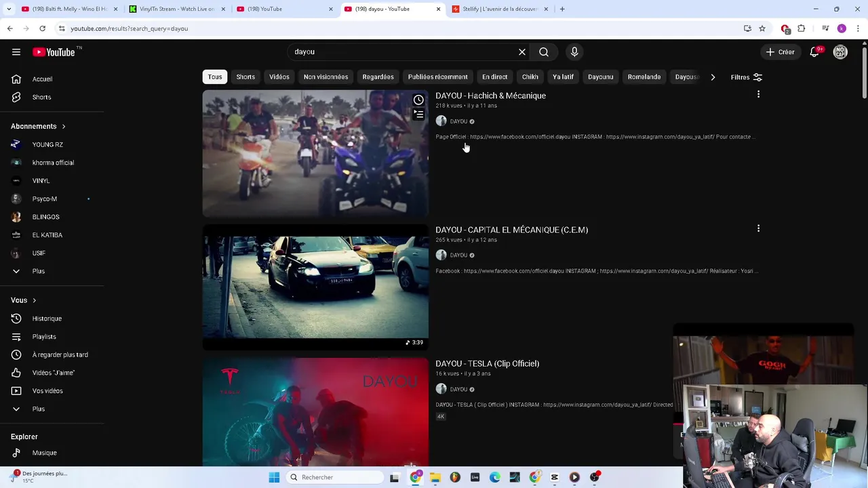This screenshot has width=868, height=488.
Task: Open the YouTube hamburger guide menu
Action: pos(16,52)
